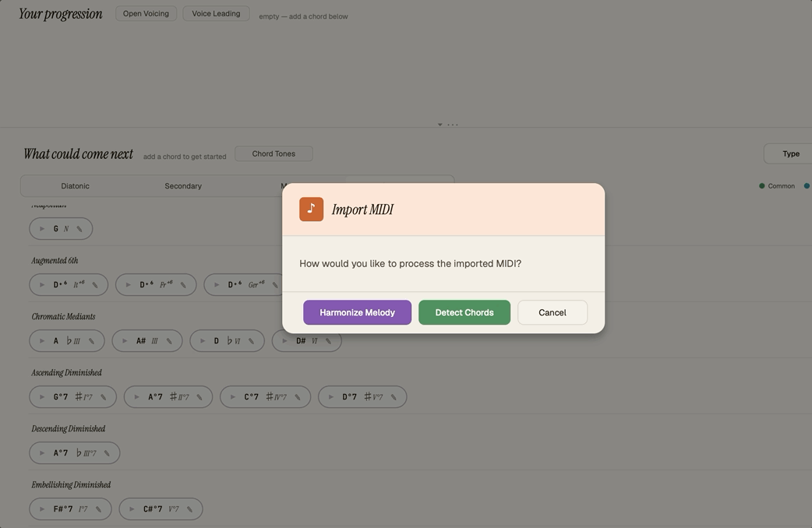Play the A°7 #II°7 chord
This screenshot has height=528, width=812.
(x=136, y=397)
